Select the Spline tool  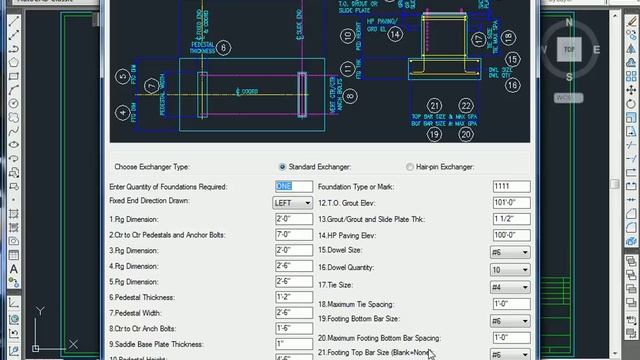pyautogui.click(x=13, y=131)
